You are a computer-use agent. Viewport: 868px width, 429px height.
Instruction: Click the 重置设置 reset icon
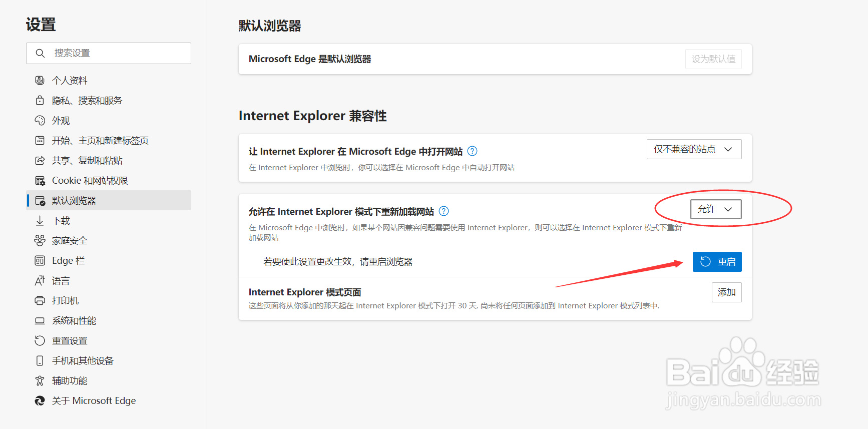[40, 340]
